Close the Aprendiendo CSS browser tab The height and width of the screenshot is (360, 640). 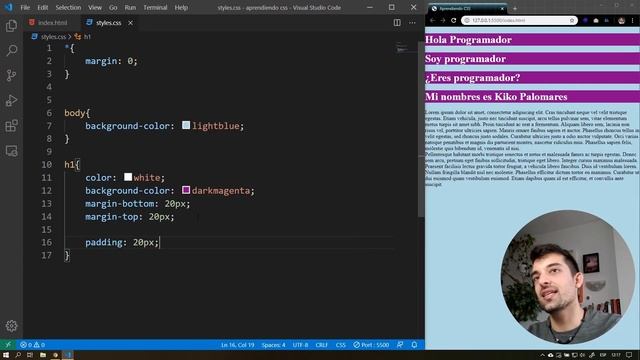502,8
